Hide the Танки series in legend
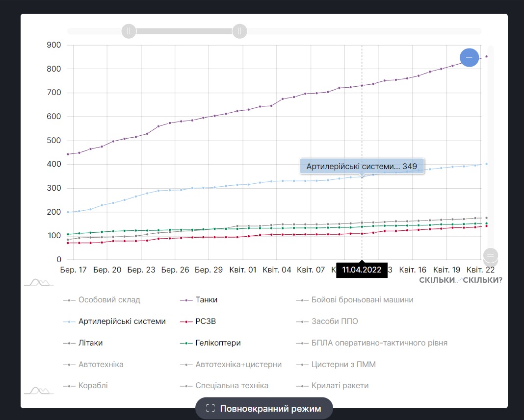The image size is (524, 420). tap(206, 300)
